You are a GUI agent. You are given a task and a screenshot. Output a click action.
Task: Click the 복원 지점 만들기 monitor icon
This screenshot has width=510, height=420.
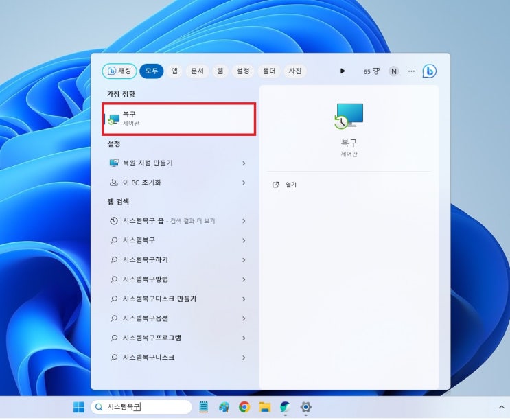tap(114, 163)
